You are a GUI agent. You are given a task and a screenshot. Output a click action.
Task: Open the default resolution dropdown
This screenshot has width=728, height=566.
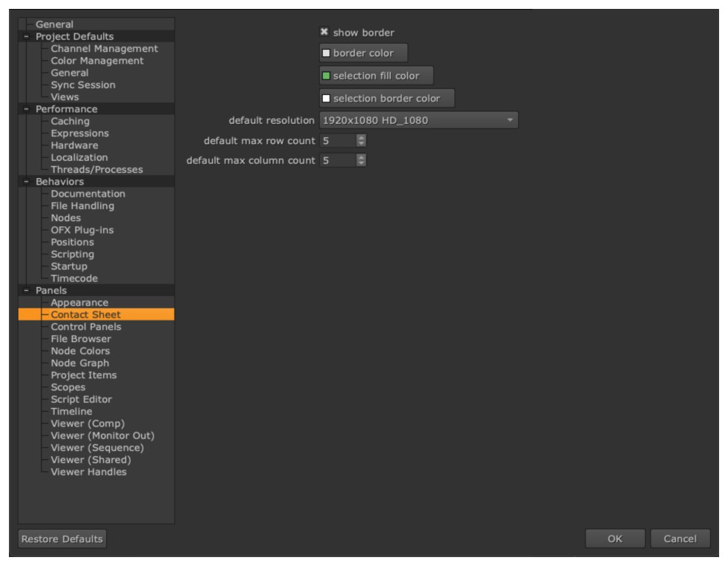pyautogui.click(x=418, y=120)
